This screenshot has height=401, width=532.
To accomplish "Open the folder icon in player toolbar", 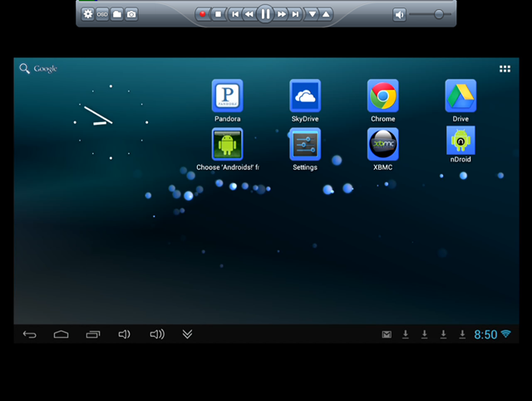I will (116, 14).
